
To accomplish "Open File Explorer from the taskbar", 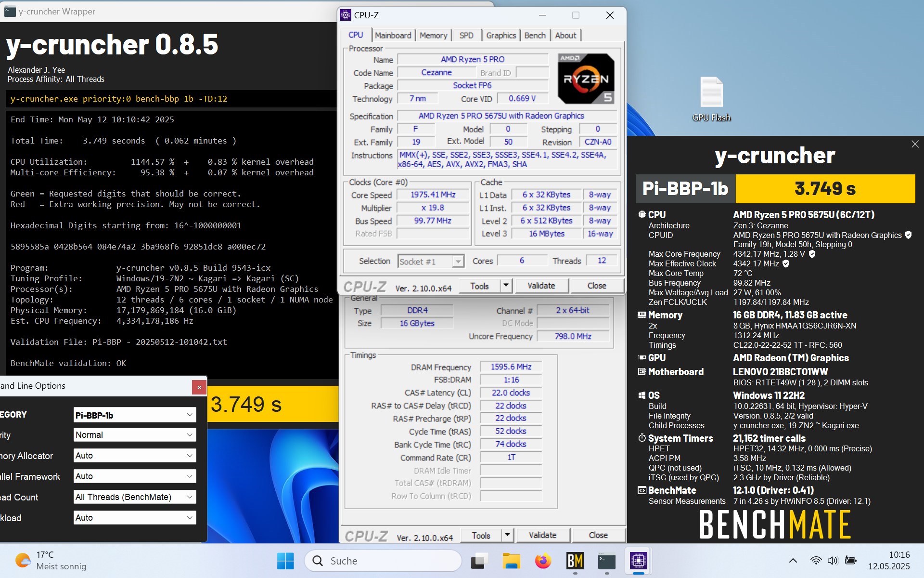I will pos(511,561).
